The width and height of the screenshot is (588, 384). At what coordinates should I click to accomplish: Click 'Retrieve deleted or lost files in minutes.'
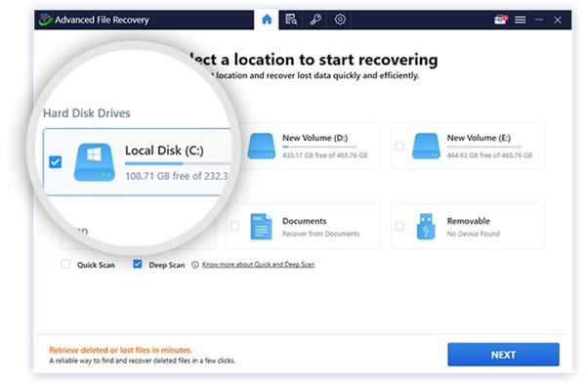pyautogui.click(x=120, y=350)
